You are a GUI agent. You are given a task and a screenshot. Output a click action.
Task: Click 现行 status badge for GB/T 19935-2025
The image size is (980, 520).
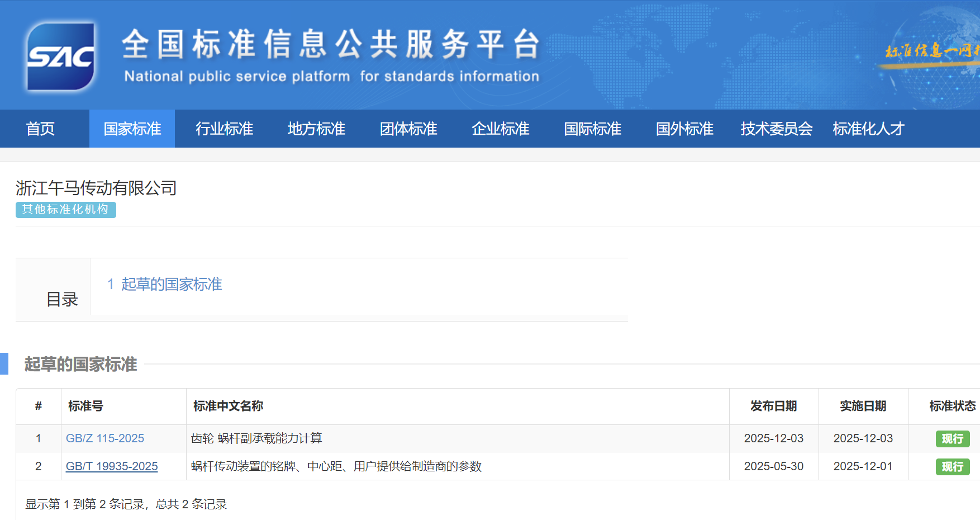pyautogui.click(x=952, y=467)
